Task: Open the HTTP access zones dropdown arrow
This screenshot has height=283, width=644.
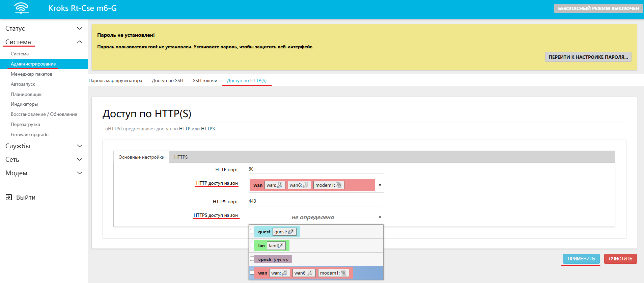Action: pyautogui.click(x=380, y=185)
